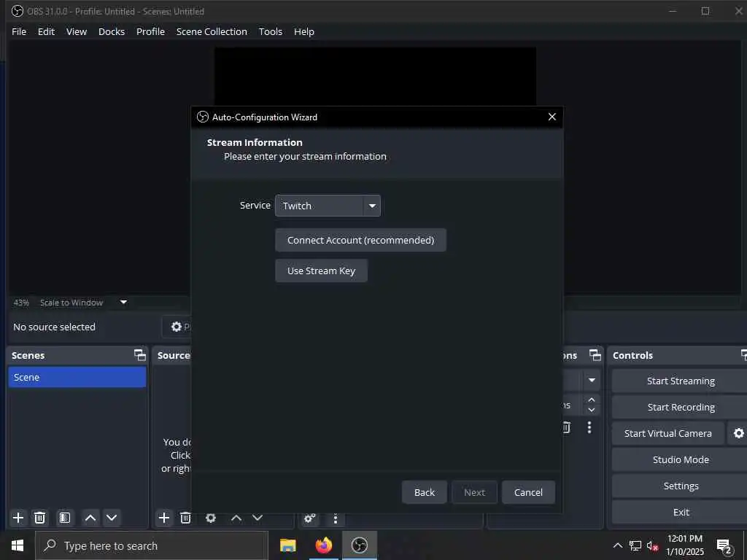Open Settings from Controls dock
747x560 pixels.
(681, 486)
